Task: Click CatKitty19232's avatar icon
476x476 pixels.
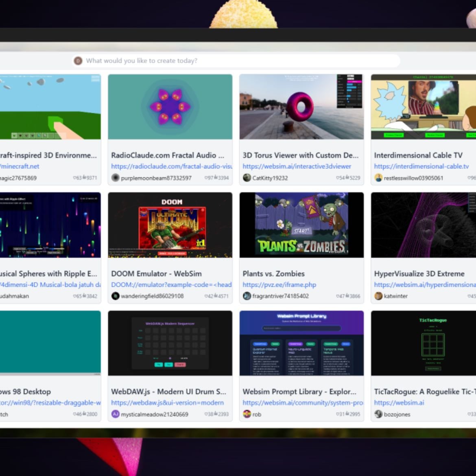Action: click(x=247, y=178)
